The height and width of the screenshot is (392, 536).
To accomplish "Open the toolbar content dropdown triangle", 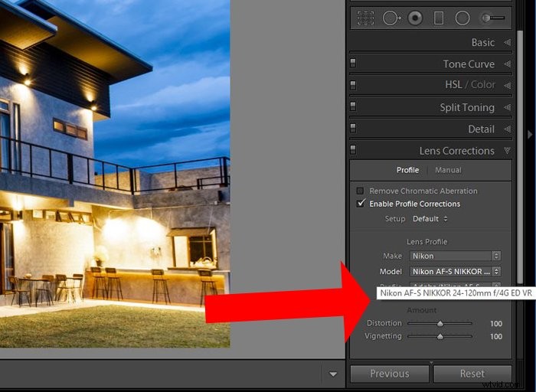I will pos(333,374).
